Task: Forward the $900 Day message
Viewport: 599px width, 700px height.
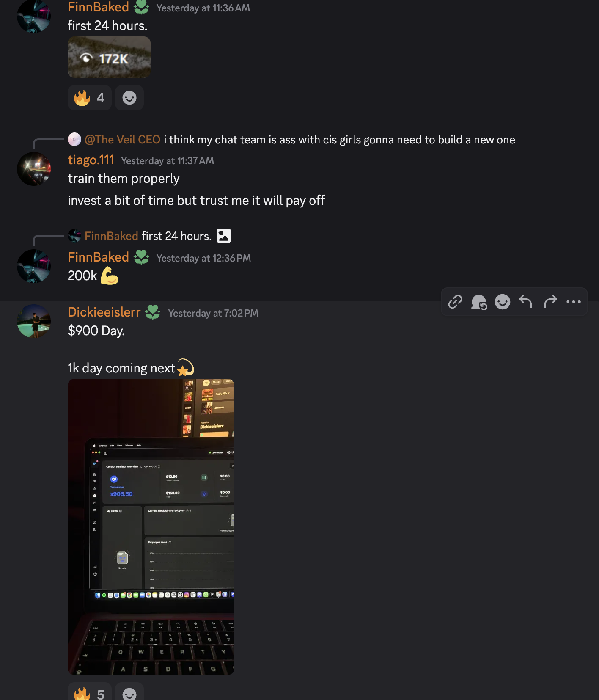Action: 550,302
